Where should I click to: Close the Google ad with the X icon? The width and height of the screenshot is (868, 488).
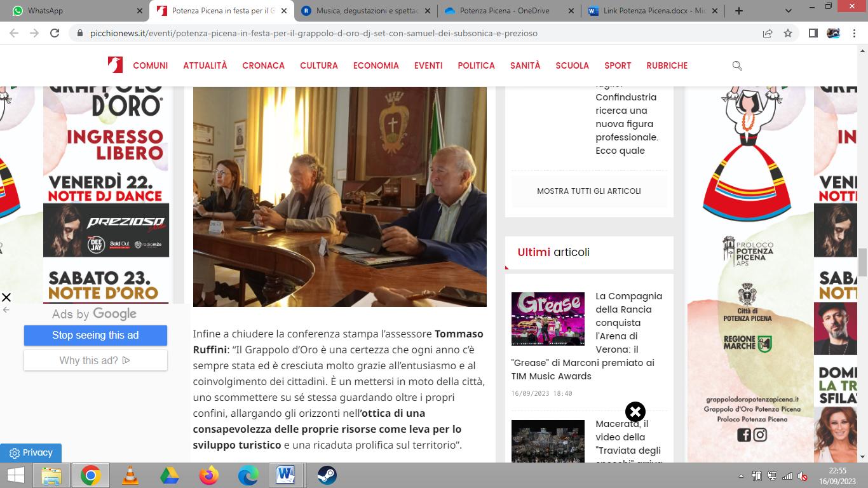(x=6, y=297)
